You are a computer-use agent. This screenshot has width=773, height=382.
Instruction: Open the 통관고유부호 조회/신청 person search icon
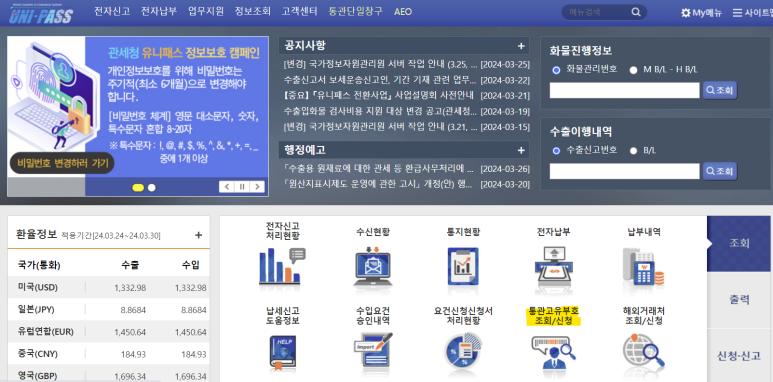(553, 353)
